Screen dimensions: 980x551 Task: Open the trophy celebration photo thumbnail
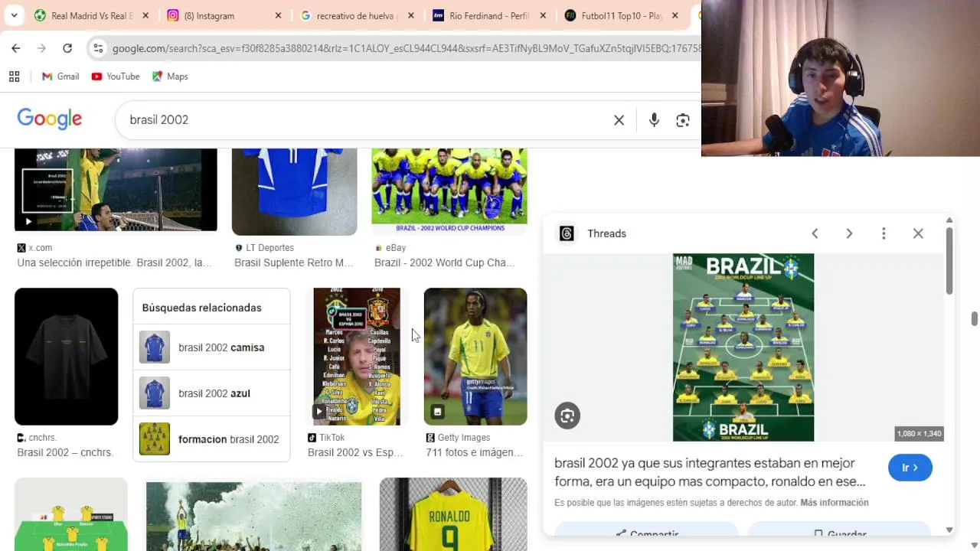coord(253,516)
